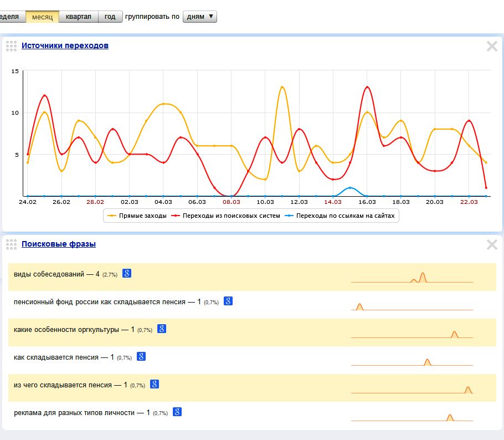Click the 22.03 date label on chart axis
Screen dimensions: 504x440
click(469, 202)
